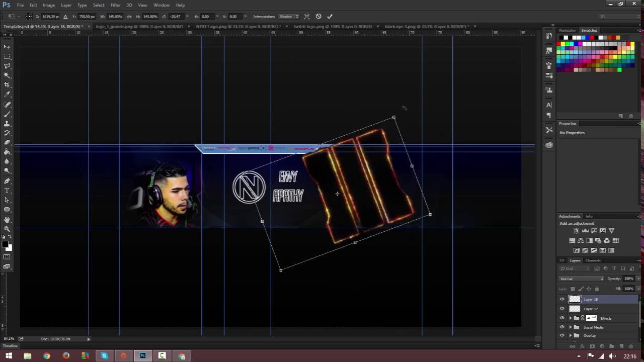Image resolution: width=644 pixels, height=362 pixels.
Task: Switch to the Info tab
Action: pyautogui.click(x=589, y=217)
